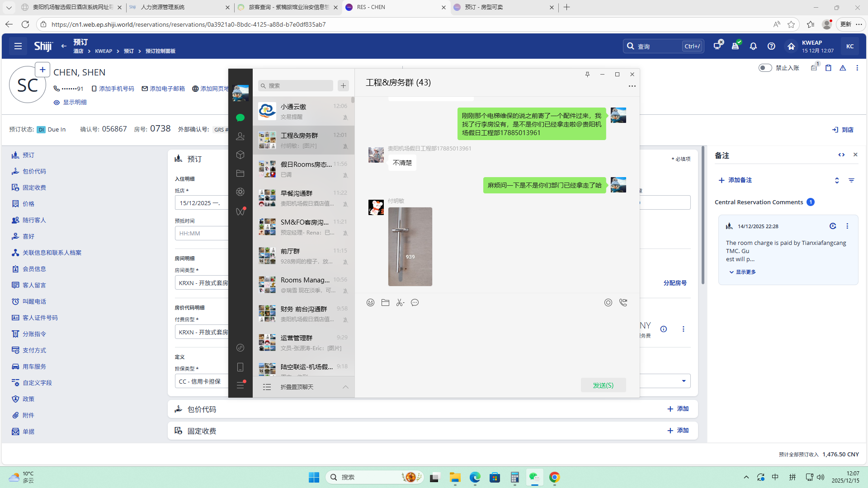Switch to the 人力资源管理系统 browser tab
The image size is (868, 488).
click(x=163, y=7)
